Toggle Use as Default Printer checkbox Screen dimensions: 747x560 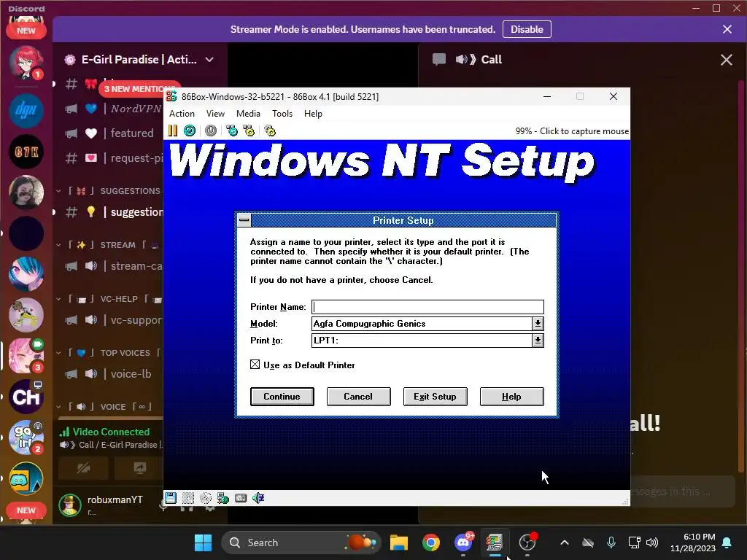tap(255, 365)
